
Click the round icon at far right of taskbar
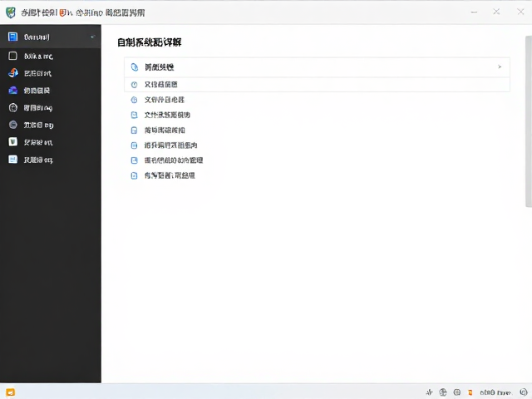coord(524,392)
